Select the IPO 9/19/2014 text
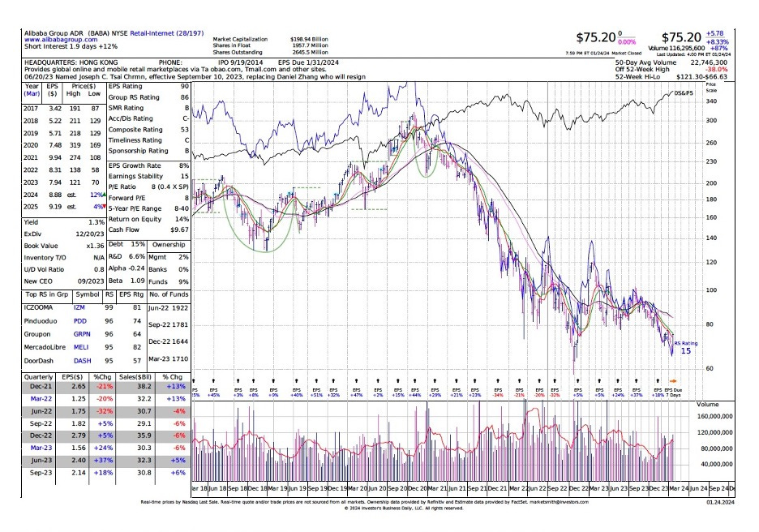Viewport: 759px width, 532px height. 241,62
